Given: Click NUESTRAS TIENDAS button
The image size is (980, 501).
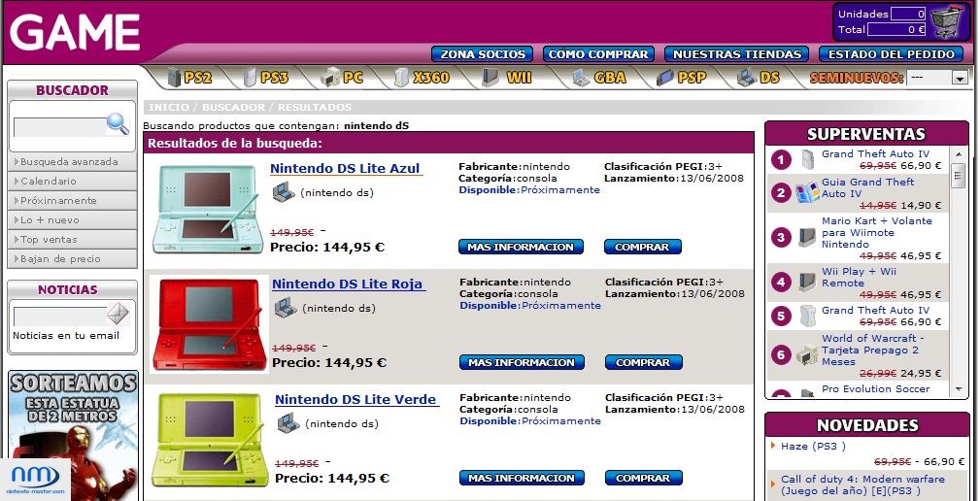Looking at the screenshot, I should pos(737,54).
